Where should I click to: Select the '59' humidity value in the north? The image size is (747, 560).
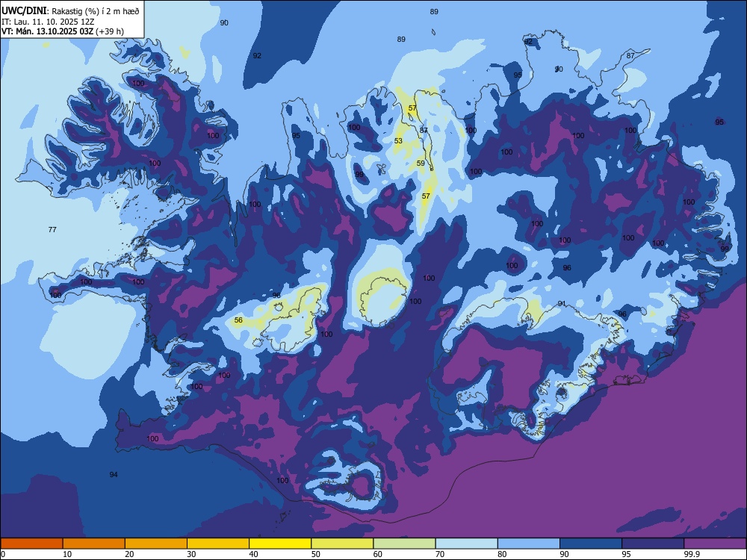[421, 164]
